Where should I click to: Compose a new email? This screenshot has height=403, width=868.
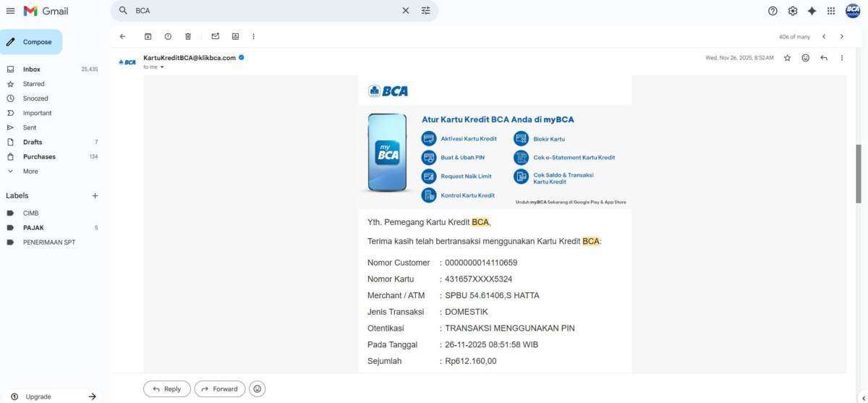point(31,42)
